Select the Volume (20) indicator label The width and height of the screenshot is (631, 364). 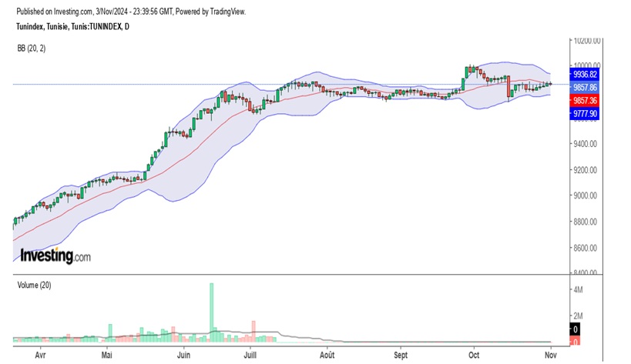(x=35, y=283)
